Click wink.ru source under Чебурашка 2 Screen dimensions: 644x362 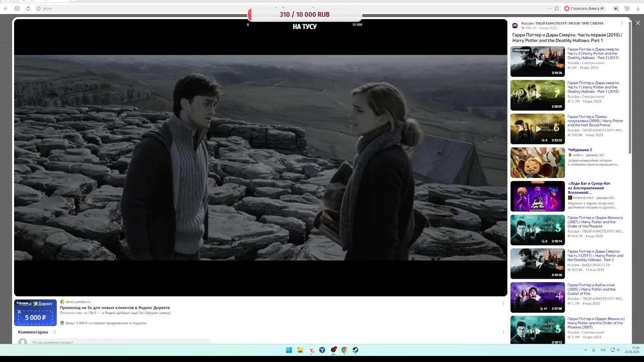[578, 155]
